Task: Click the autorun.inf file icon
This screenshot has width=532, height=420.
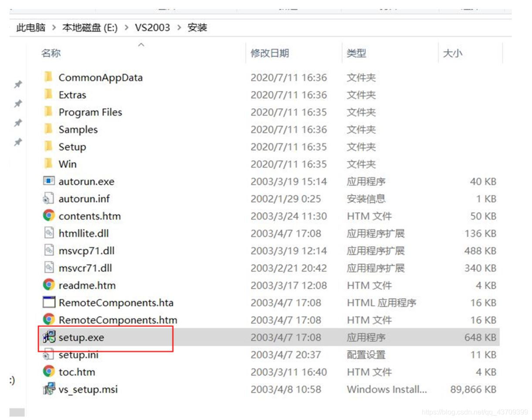Action: 48,199
